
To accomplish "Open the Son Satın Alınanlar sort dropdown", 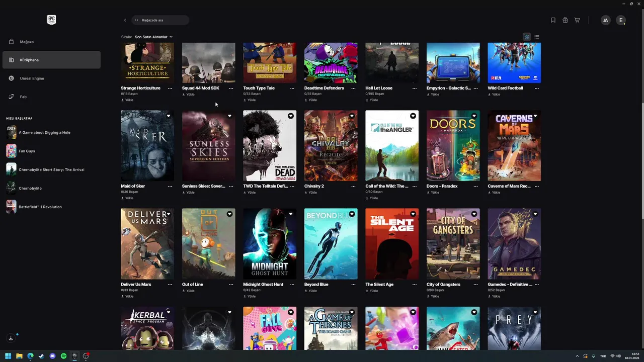I will [153, 37].
